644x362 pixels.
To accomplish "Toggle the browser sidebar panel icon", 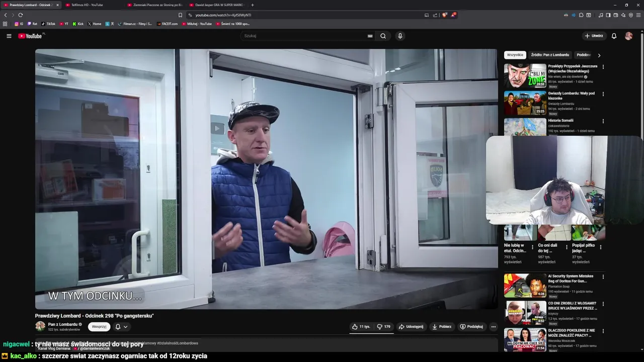I will coord(608,15).
